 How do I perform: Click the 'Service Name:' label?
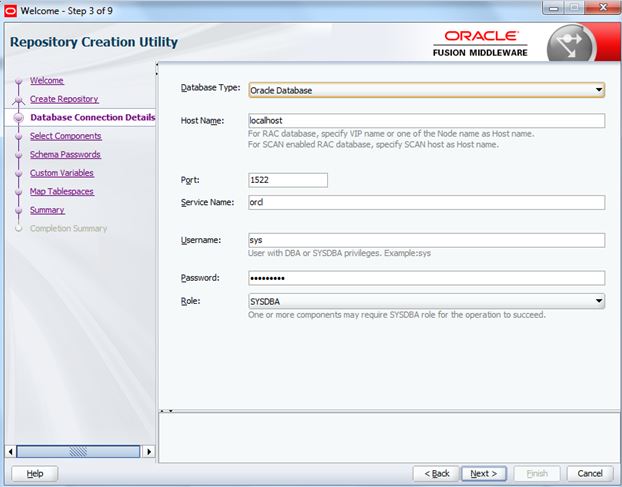[207, 202]
